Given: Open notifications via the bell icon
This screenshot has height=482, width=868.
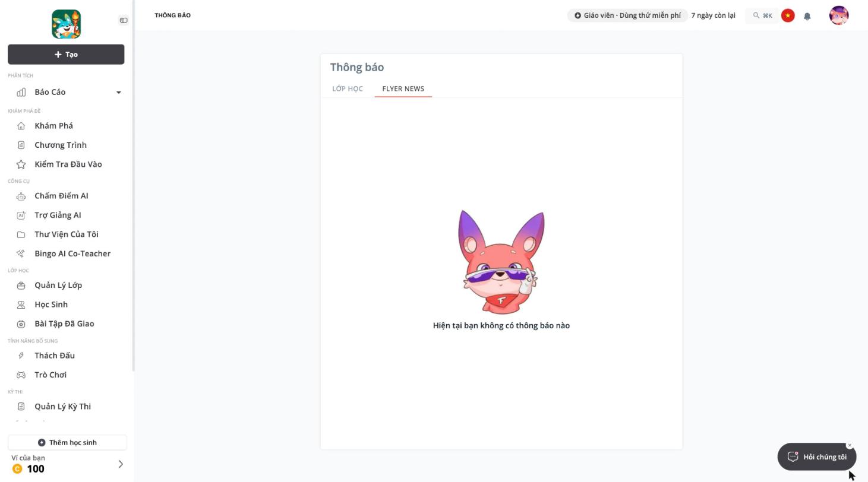Looking at the screenshot, I should tap(807, 16).
